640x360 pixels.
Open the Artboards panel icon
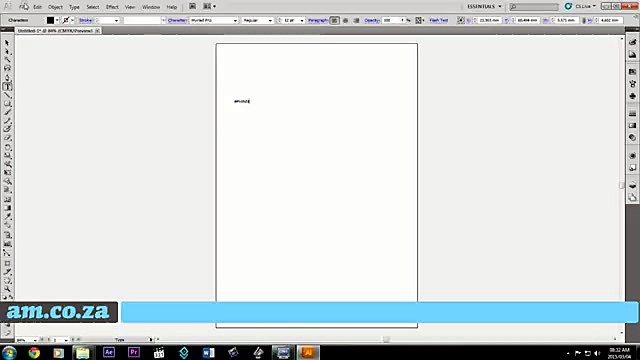point(632,198)
